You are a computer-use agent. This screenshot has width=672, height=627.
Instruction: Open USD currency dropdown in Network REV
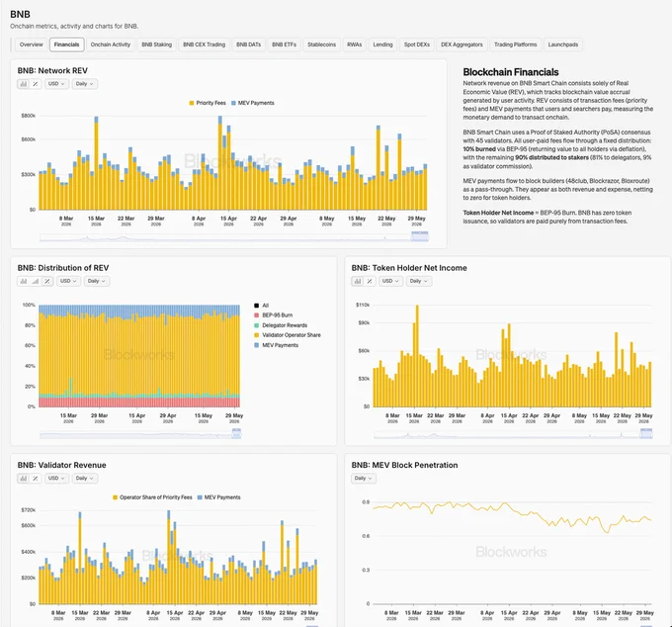click(56, 84)
